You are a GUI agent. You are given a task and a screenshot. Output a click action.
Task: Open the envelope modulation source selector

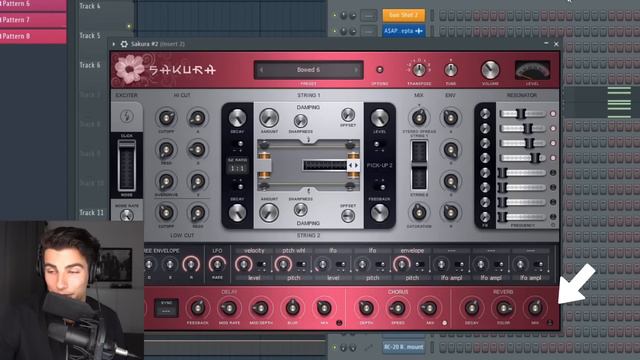coord(412,251)
